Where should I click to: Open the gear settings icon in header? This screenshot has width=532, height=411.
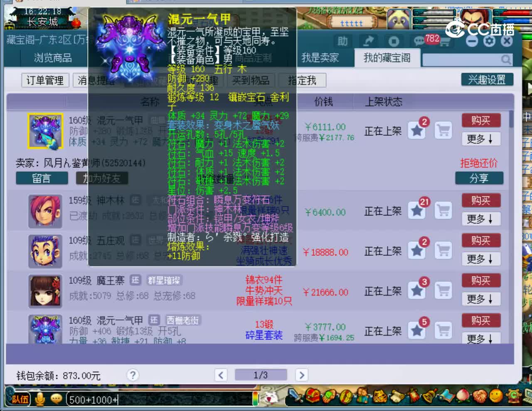pyautogui.click(x=489, y=41)
